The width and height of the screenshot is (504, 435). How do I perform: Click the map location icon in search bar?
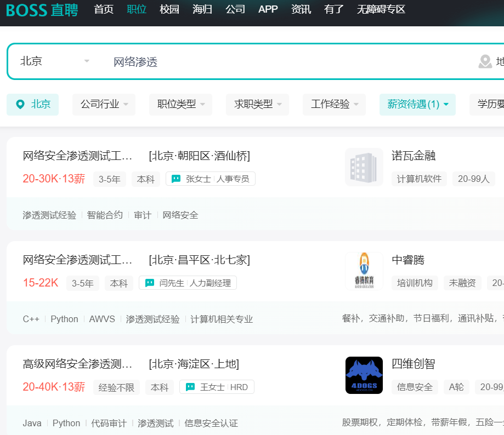(x=485, y=62)
